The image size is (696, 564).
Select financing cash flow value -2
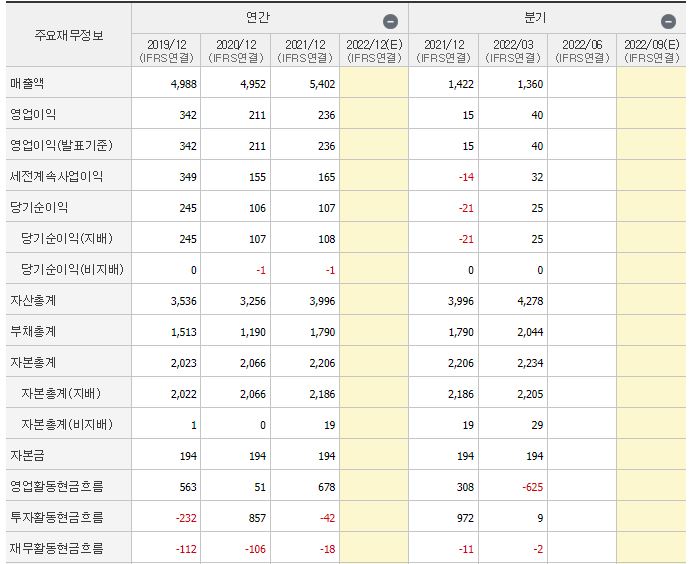[x=538, y=549]
